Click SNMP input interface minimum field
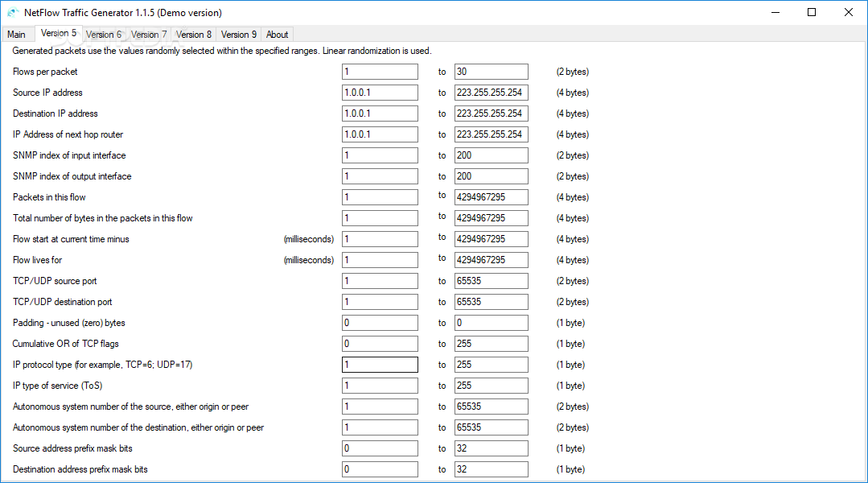 (x=380, y=155)
